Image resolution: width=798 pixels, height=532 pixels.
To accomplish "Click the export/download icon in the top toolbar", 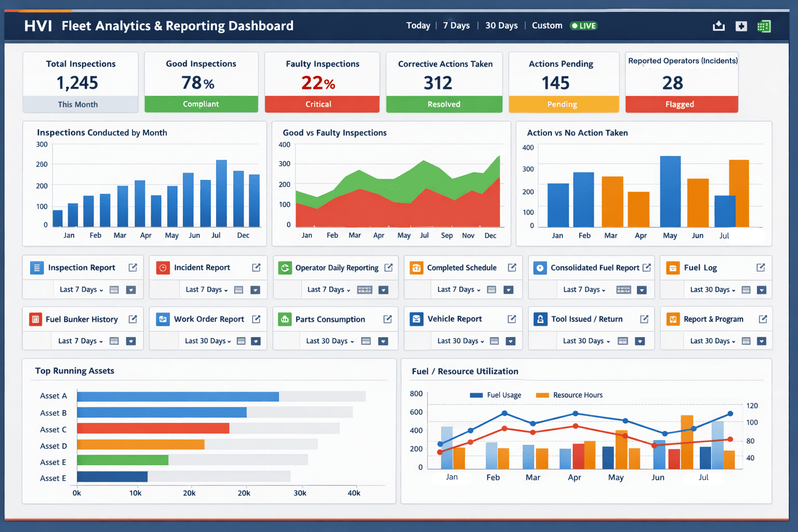I will pos(719,25).
